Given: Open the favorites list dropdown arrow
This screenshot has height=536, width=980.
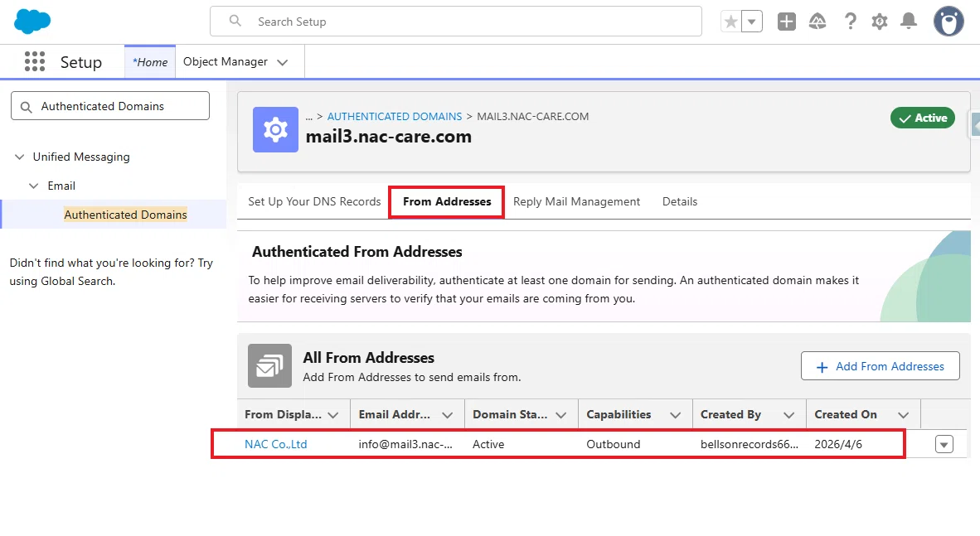Looking at the screenshot, I should click(x=752, y=22).
